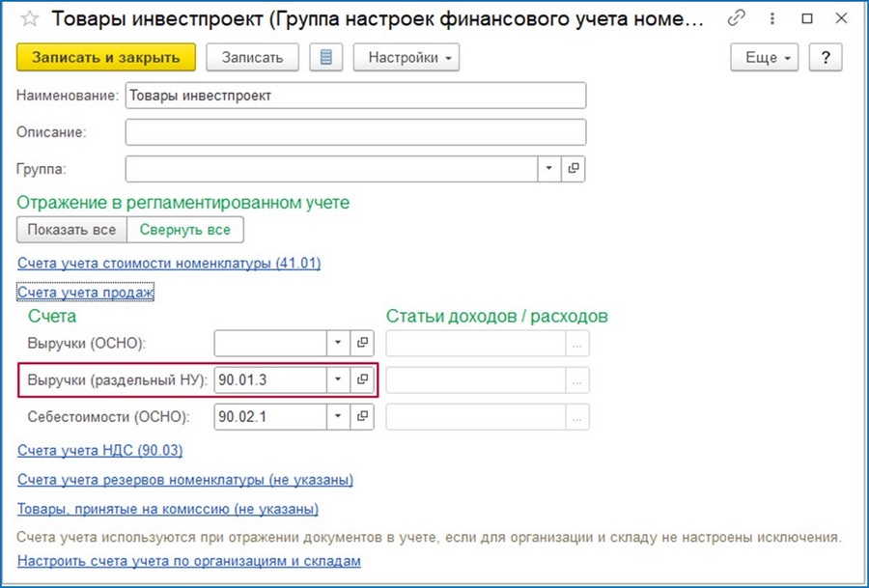Expand the Выручки (ОСНО) account dropdown
869x588 pixels.
click(338, 343)
